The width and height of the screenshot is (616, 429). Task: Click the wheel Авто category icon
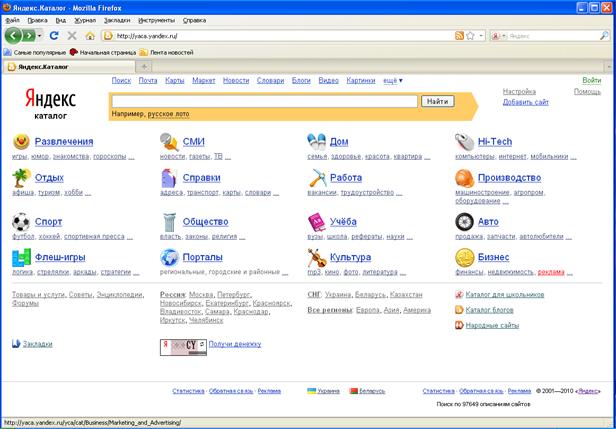click(x=464, y=222)
